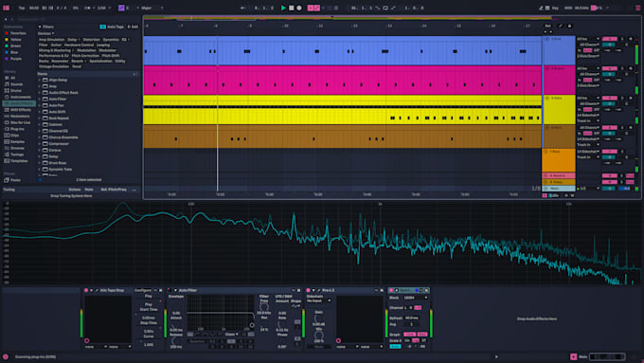Solo the 4 Snare track
The image size is (644, 363).
click(622, 68)
